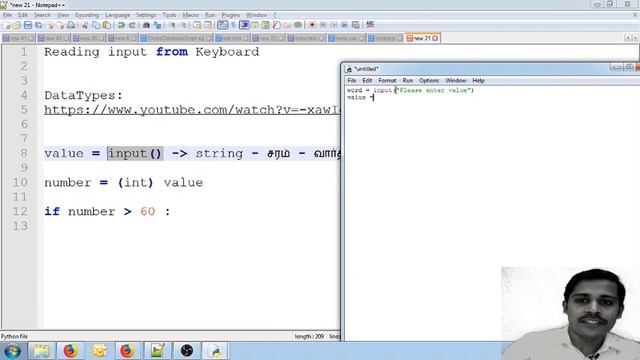
Task: Open the Help menu in IDLE
Action: [478, 80]
